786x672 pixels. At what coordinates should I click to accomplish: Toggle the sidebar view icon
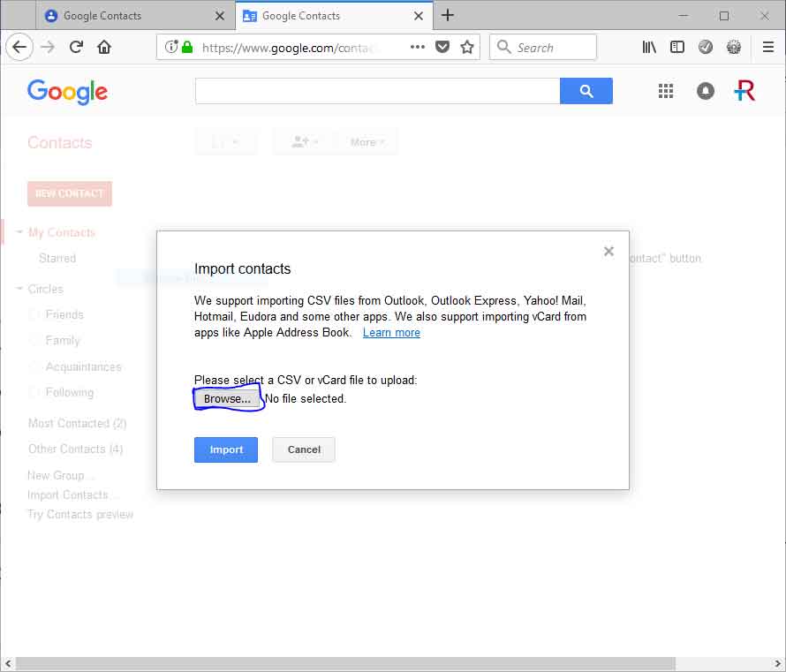point(677,47)
